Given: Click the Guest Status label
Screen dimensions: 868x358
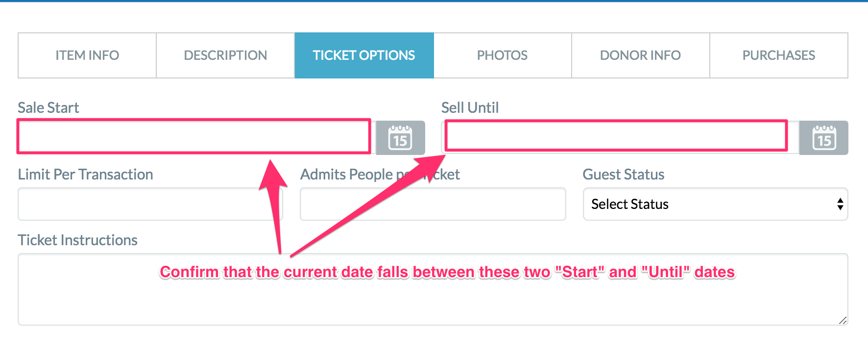Looking at the screenshot, I should click(x=623, y=174).
